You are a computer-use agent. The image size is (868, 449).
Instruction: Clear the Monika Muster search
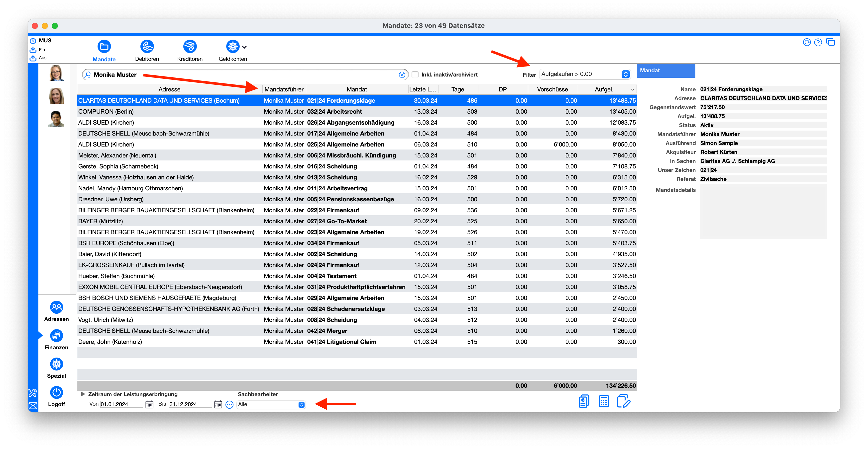pyautogui.click(x=402, y=75)
